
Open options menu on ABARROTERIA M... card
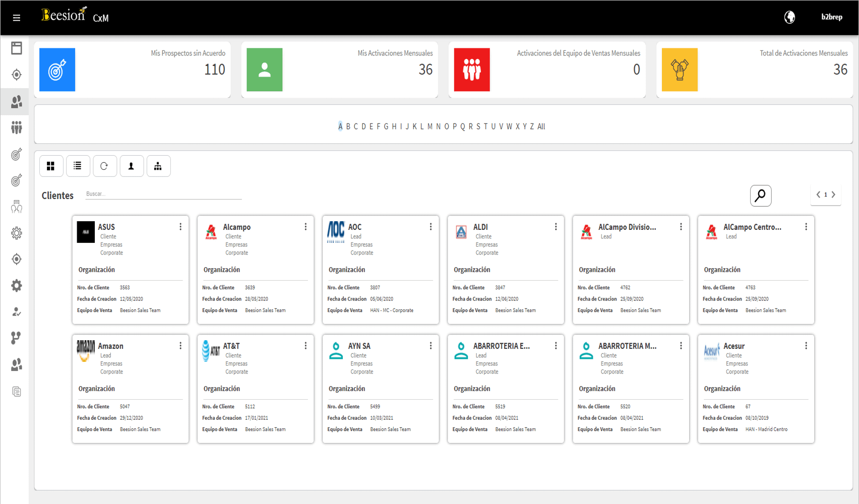pyautogui.click(x=681, y=346)
